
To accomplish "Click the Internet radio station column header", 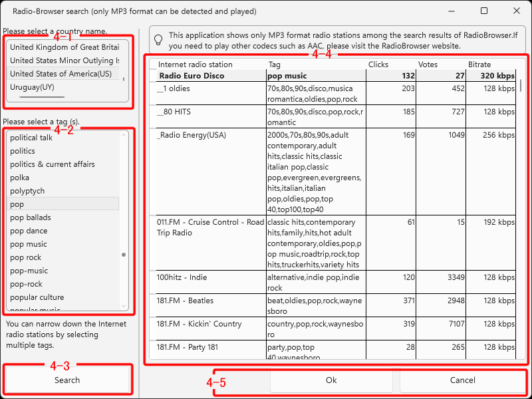I will pos(196,65).
